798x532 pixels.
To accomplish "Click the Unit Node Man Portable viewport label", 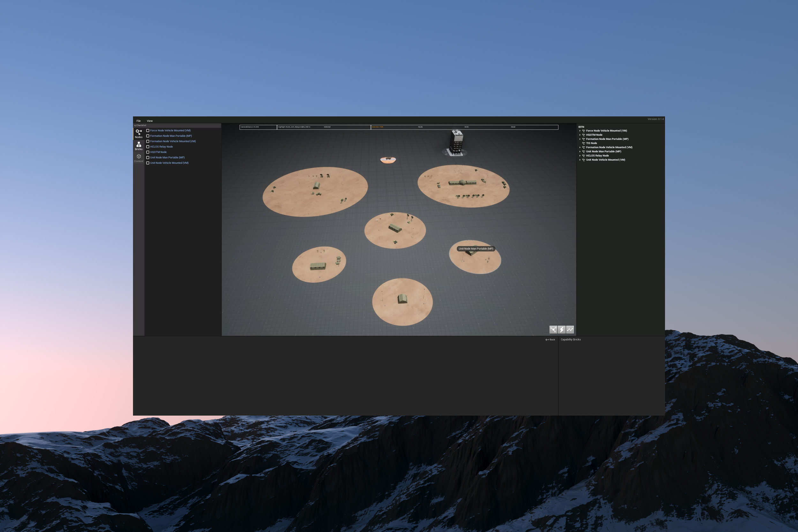I will pos(476,249).
